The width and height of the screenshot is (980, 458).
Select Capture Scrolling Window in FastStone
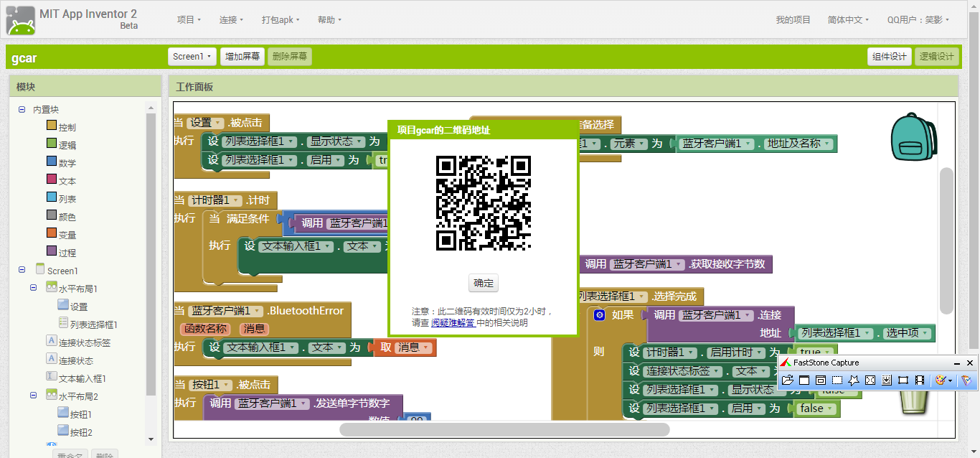click(x=887, y=380)
